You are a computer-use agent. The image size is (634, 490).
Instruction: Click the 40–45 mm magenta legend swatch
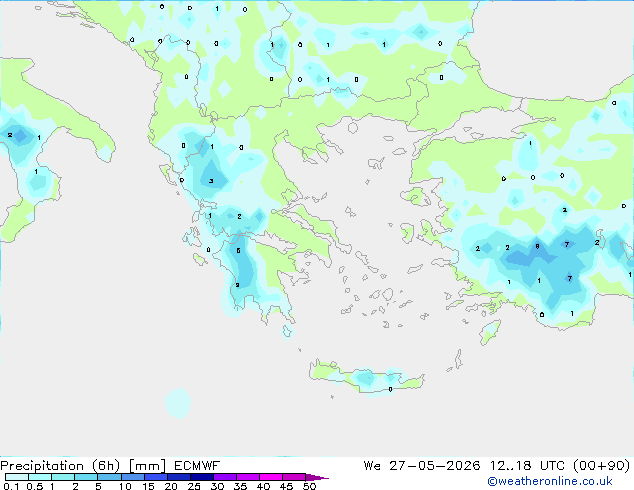click(x=271, y=477)
